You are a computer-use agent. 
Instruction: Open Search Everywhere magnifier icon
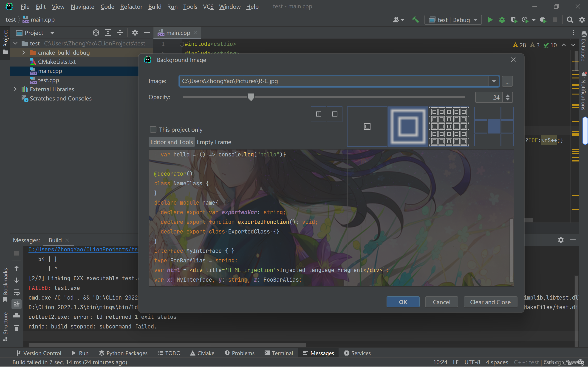pos(570,20)
